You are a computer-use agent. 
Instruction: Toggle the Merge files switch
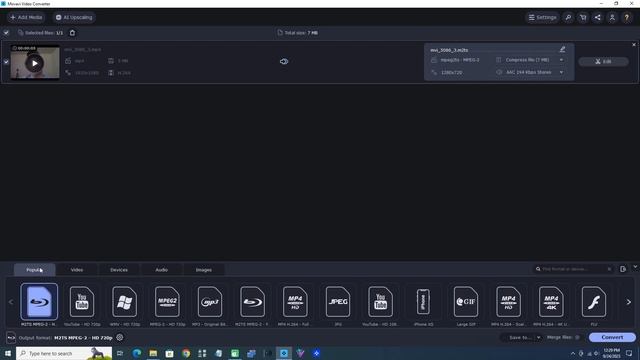[x=577, y=338]
